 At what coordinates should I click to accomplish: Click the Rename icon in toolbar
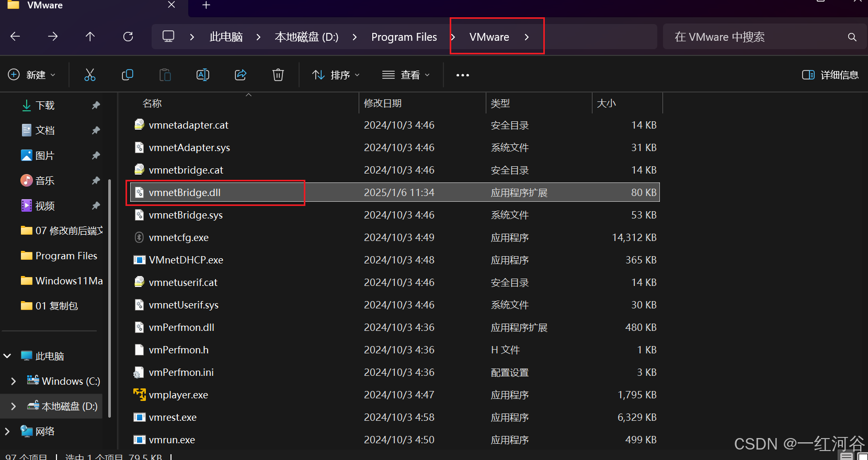pos(203,75)
